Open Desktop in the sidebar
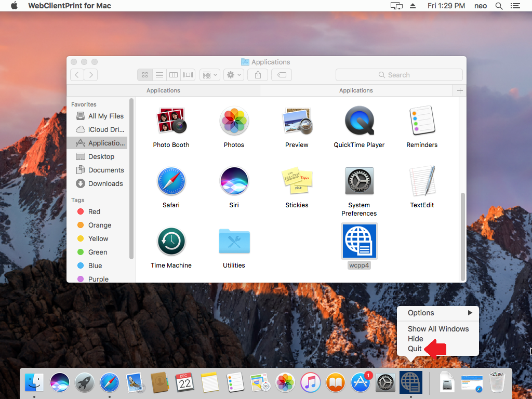Screen dimensions: 532x399 [97, 156]
